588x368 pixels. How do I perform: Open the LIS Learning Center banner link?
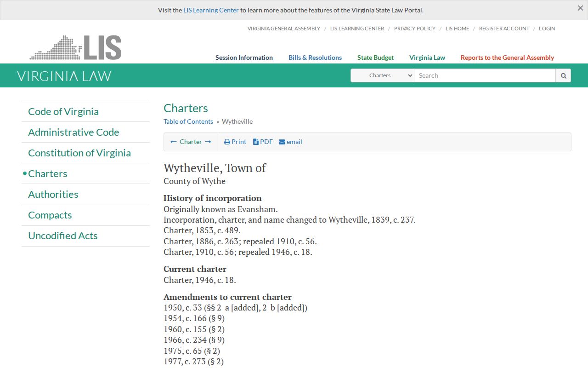(x=211, y=10)
